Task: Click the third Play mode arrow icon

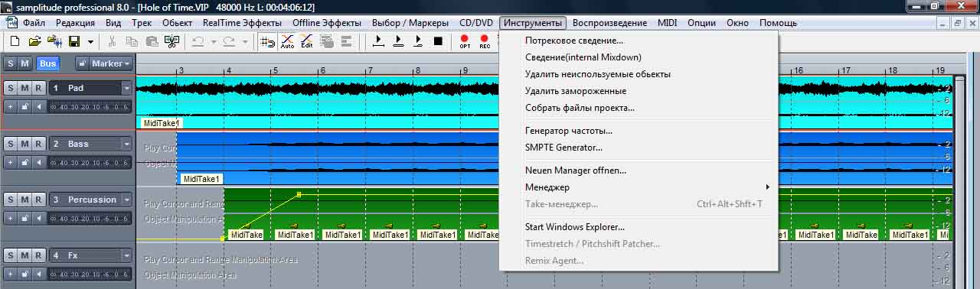Action: (418, 41)
